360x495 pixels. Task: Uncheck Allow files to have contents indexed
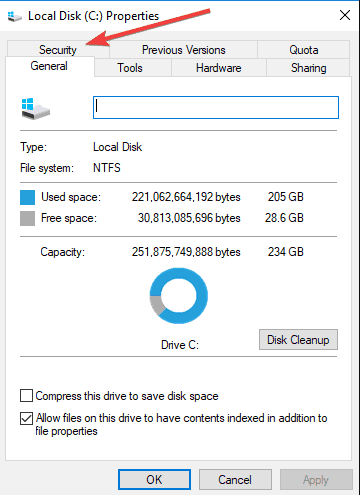(27, 418)
